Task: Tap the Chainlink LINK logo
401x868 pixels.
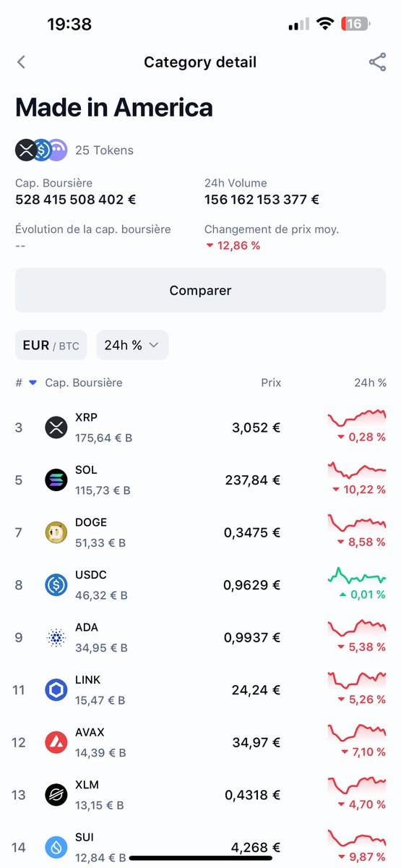Action: pyautogui.click(x=56, y=690)
